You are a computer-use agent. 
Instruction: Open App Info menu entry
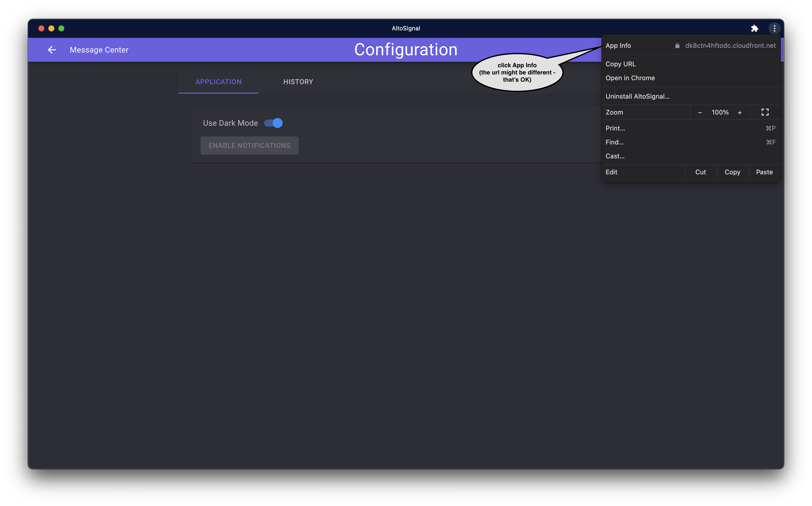tap(618, 46)
